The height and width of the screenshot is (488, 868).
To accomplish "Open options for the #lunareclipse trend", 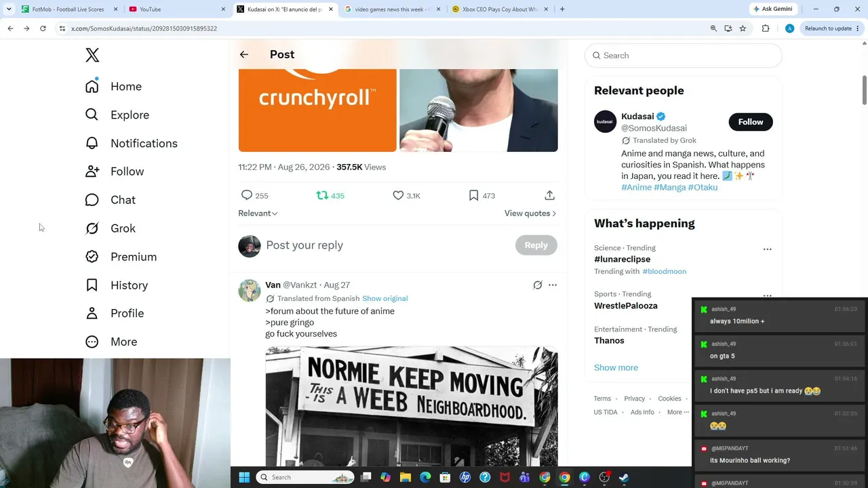I will point(768,249).
